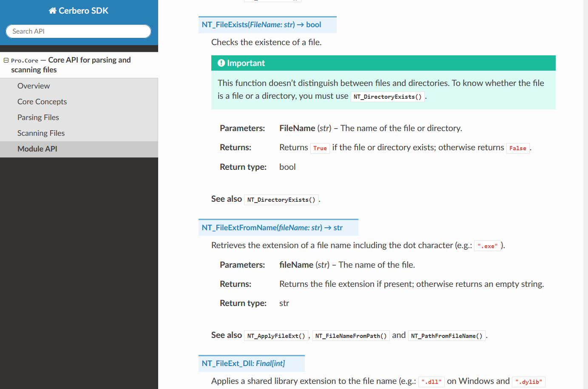Viewport: 588px width, 389px height.
Task: Click the "bool" return type value
Action: pos(287,167)
